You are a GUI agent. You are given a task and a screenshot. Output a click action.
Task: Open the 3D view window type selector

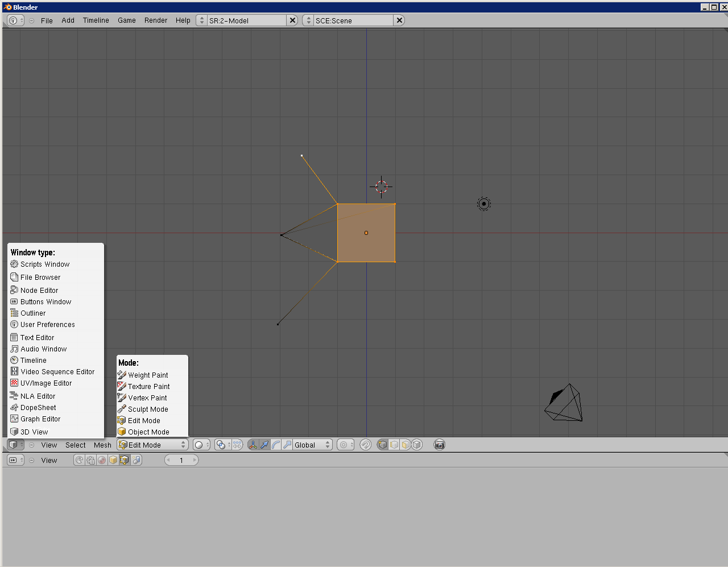(15, 445)
